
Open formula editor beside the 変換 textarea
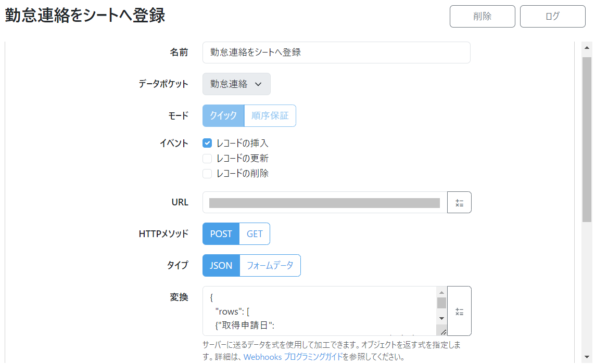click(459, 311)
